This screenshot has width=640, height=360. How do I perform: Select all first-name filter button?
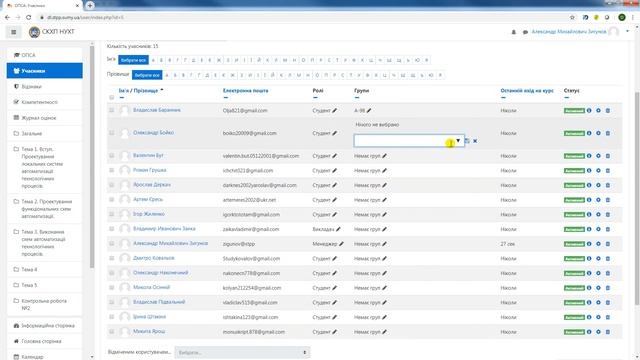(133, 60)
